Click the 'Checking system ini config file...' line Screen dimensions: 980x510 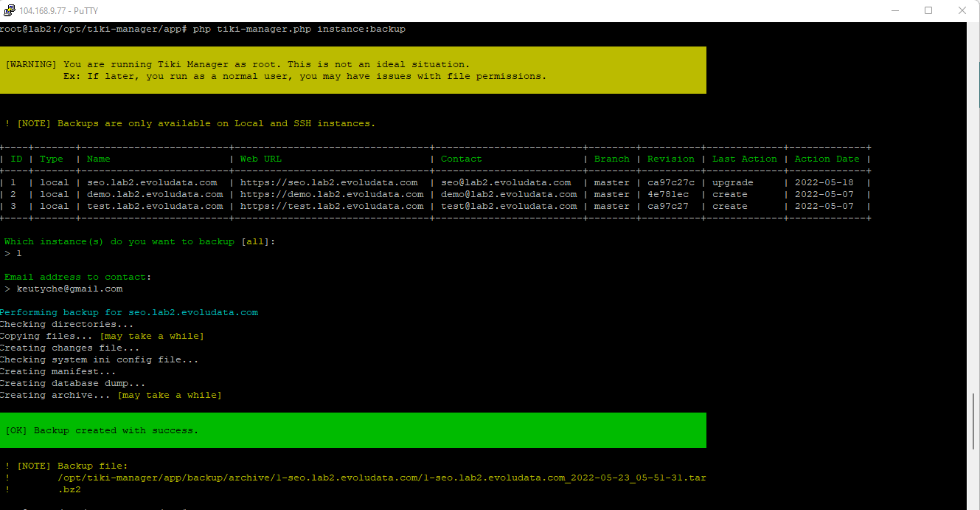(x=100, y=359)
